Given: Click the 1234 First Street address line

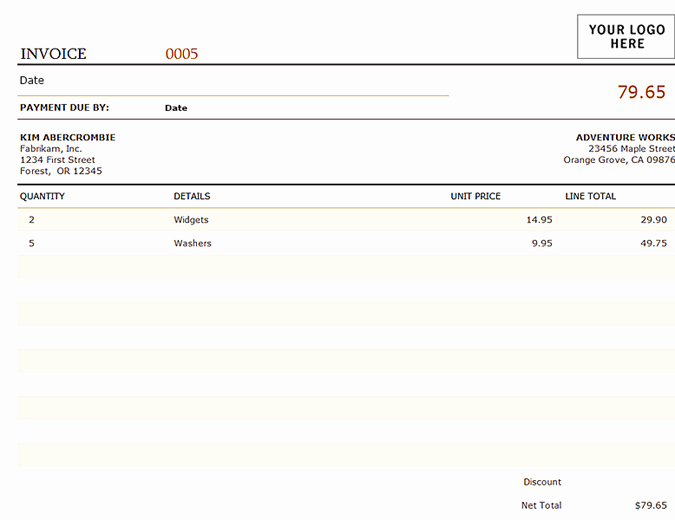Looking at the screenshot, I should tap(57, 160).
